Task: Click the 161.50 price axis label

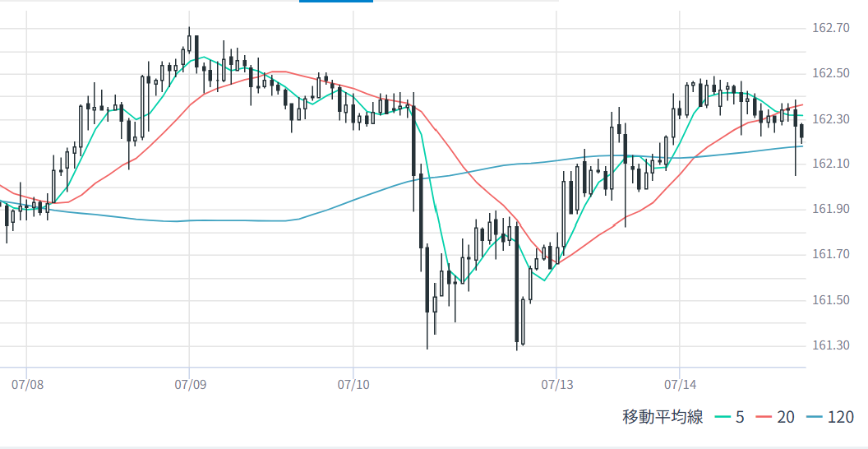Action: 830,301
